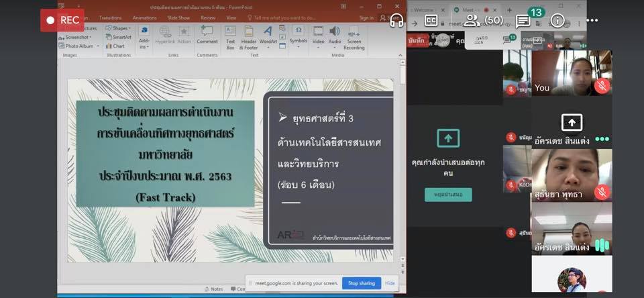The image size is (644, 298).
Task: Toggle closed captions with the CC icon
Action: point(431,21)
